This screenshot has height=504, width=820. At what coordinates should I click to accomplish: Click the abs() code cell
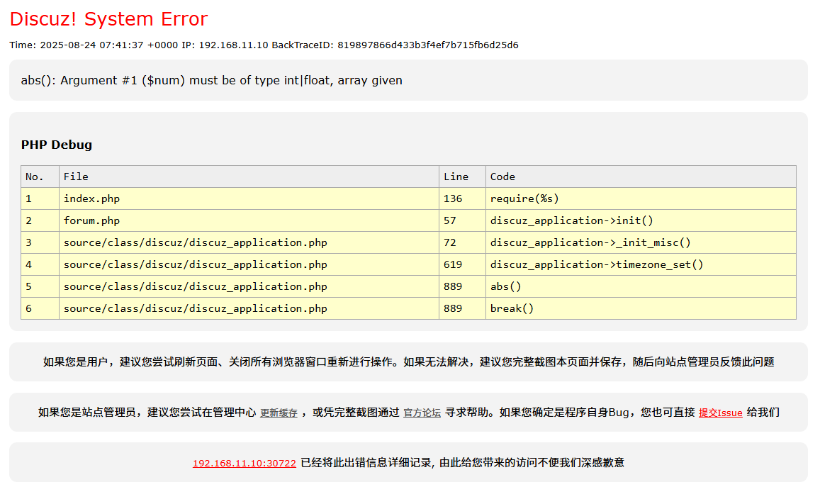tap(641, 286)
